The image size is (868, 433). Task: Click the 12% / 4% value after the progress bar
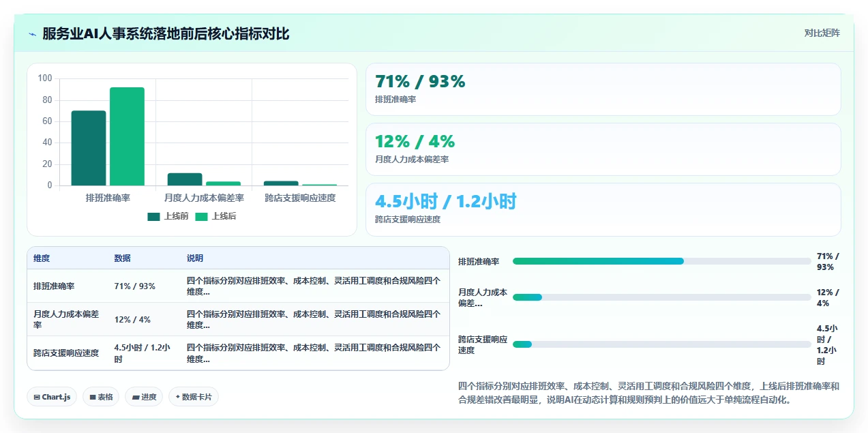pyautogui.click(x=828, y=298)
